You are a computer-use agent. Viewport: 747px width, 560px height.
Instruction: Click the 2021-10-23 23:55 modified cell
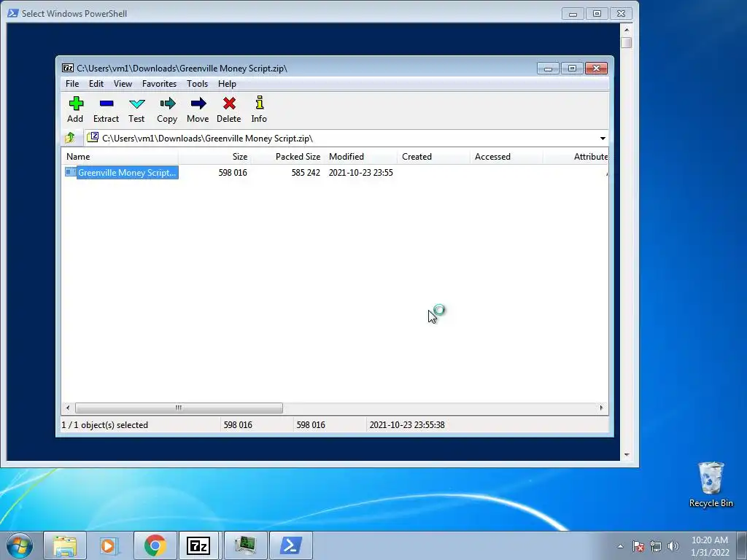[x=360, y=172]
